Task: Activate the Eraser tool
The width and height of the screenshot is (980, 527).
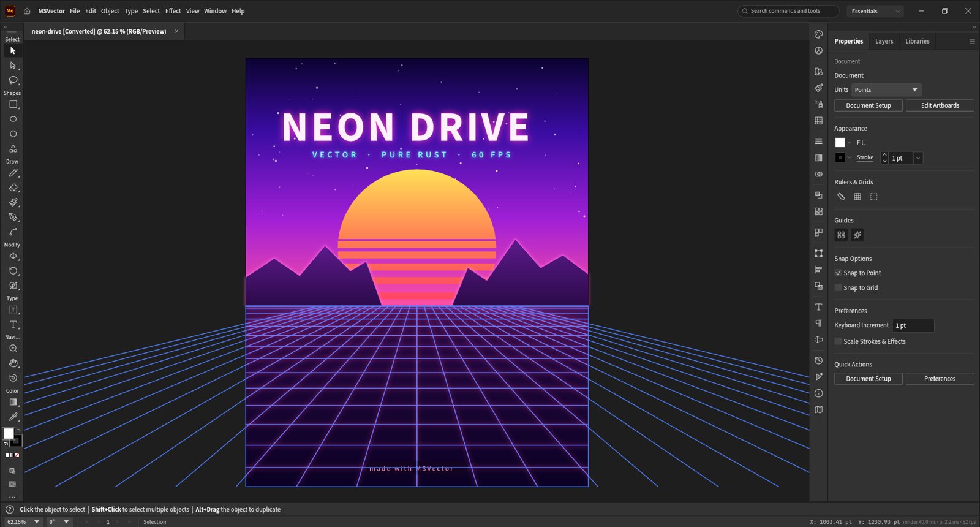Action: click(x=13, y=188)
